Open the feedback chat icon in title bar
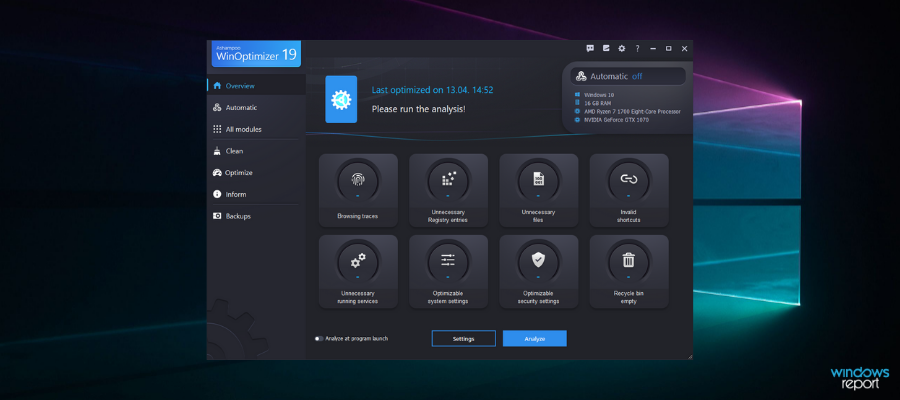The height and width of the screenshot is (400, 900). point(589,49)
